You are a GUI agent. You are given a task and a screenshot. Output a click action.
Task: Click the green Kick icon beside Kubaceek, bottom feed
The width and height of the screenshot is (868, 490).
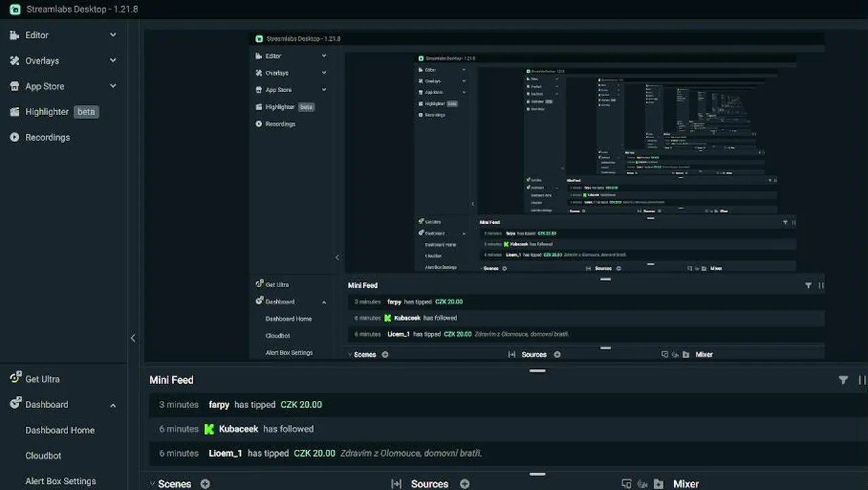pyautogui.click(x=210, y=429)
